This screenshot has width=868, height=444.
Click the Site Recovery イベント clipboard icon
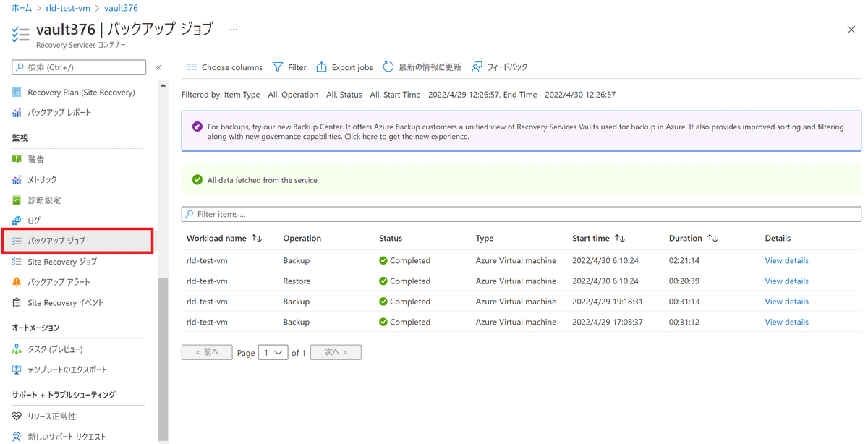pos(17,303)
